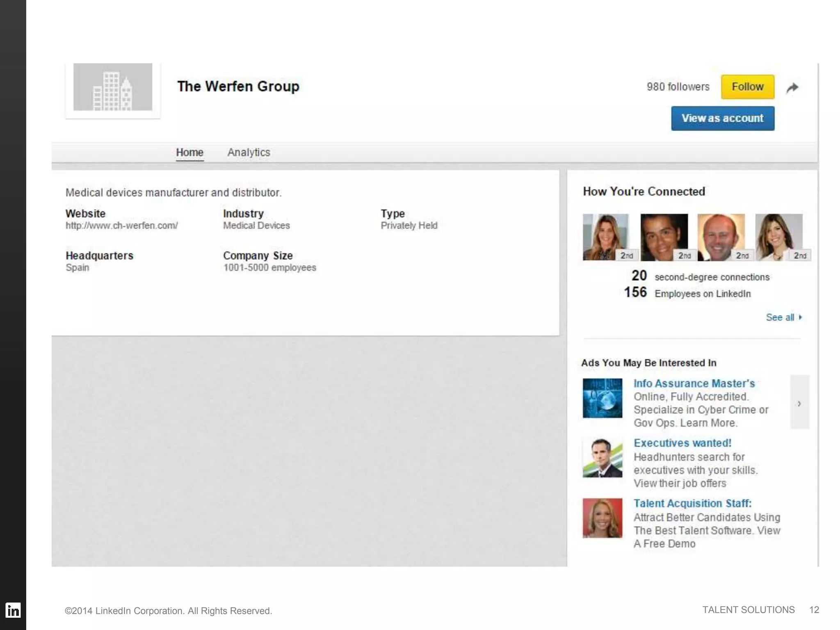Open the Analytics tab
The width and height of the screenshot is (840, 630).
point(249,153)
